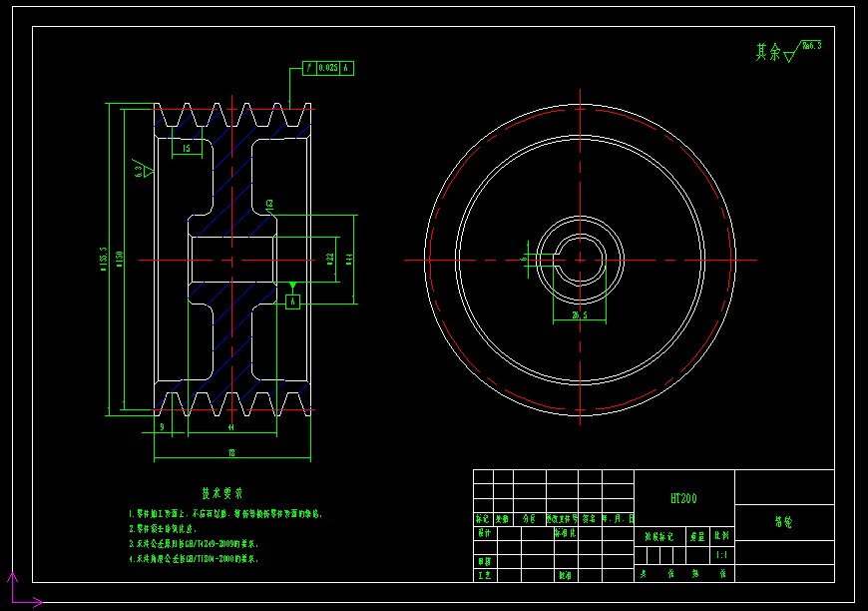Screen dimensions: 868x611
Task: Click the datum A box below the hub
Action: tap(293, 302)
